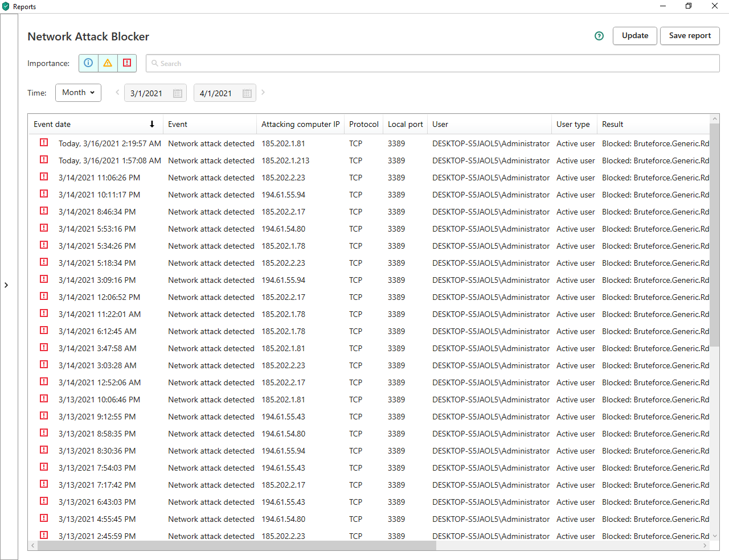The width and height of the screenshot is (729, 560).
Task: Click the vertical scrollbar down arrow
Action: coord(715,536)
